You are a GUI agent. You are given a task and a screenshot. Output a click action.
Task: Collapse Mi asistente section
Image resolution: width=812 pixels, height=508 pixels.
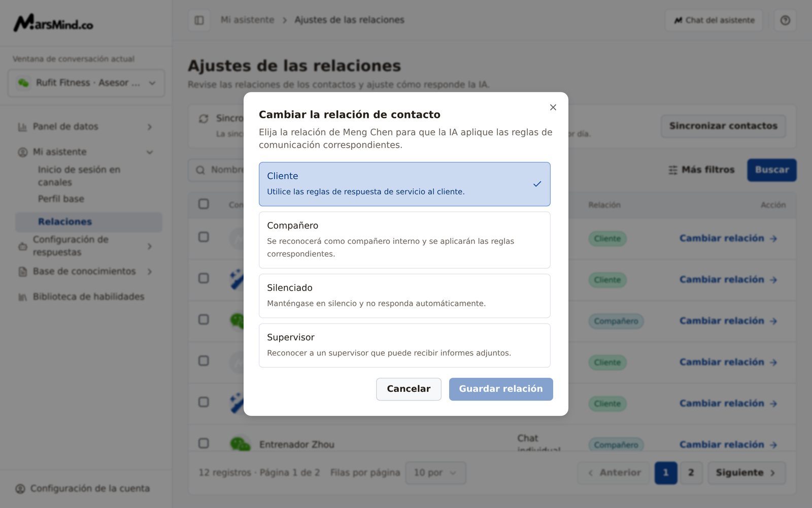[85, 152]
